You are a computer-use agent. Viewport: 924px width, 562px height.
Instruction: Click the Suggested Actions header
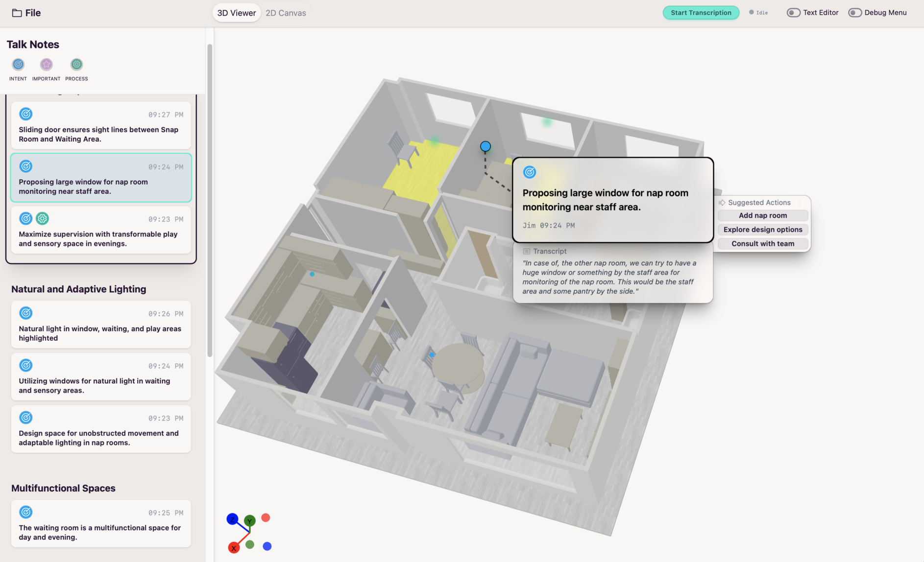pyautogui.click(x=755, y=203)
